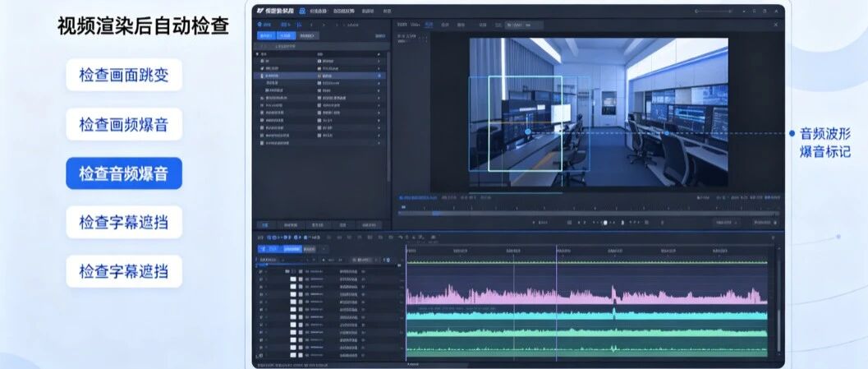Select the blue active tab in the timeline panel
868x369 pixels.
pos(292,249)
